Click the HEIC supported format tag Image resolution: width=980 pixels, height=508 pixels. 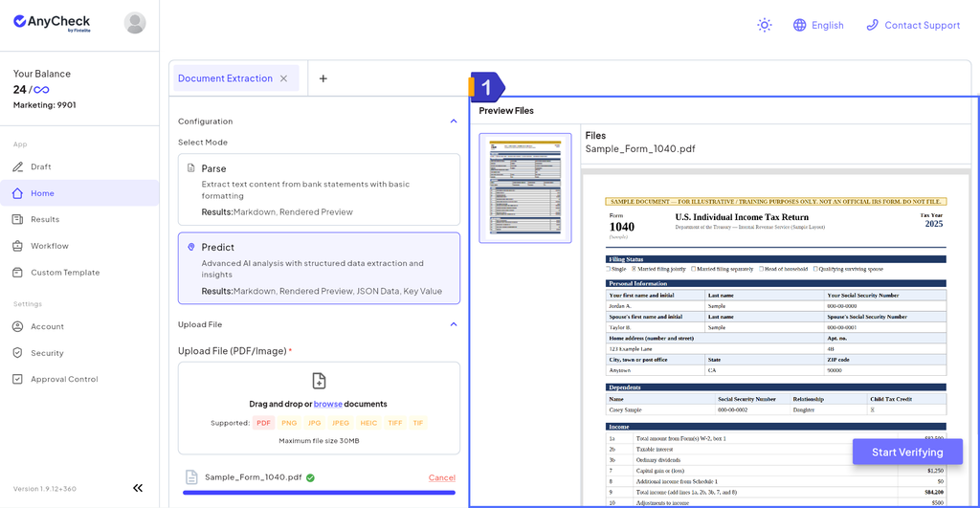pos(368,423)
